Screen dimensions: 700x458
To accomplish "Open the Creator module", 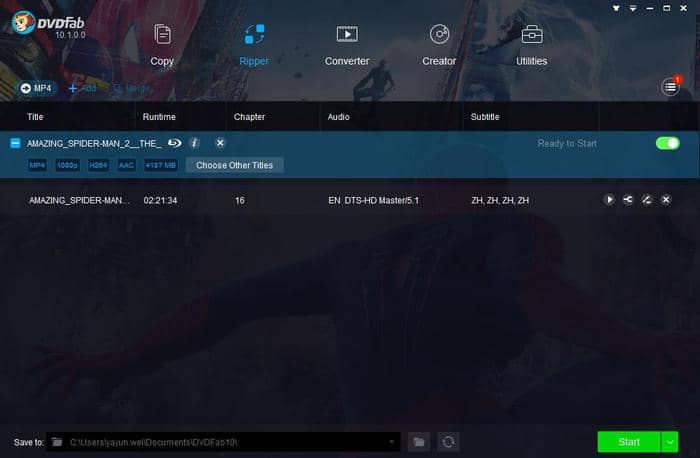I will coord(439,45).
